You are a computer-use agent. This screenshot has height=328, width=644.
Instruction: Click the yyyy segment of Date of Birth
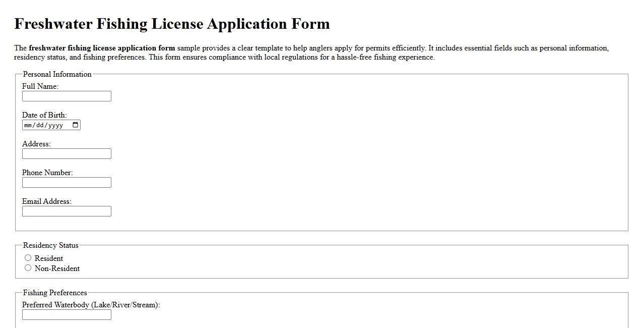point(54,125)
